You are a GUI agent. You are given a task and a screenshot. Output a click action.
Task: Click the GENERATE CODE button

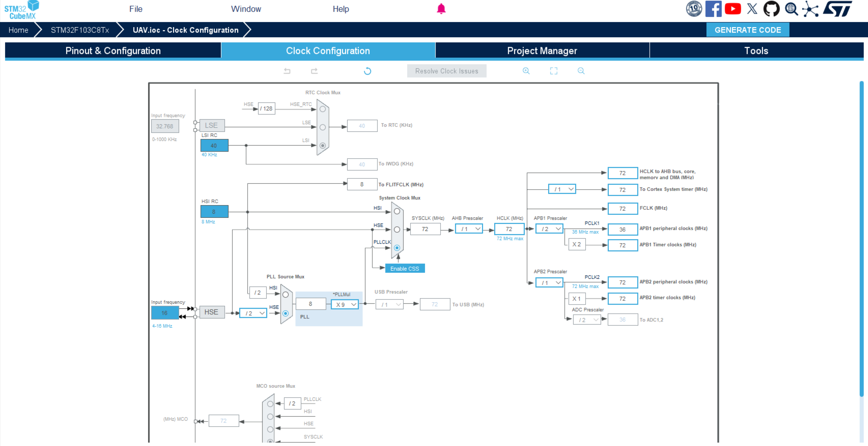coord(748,30)
